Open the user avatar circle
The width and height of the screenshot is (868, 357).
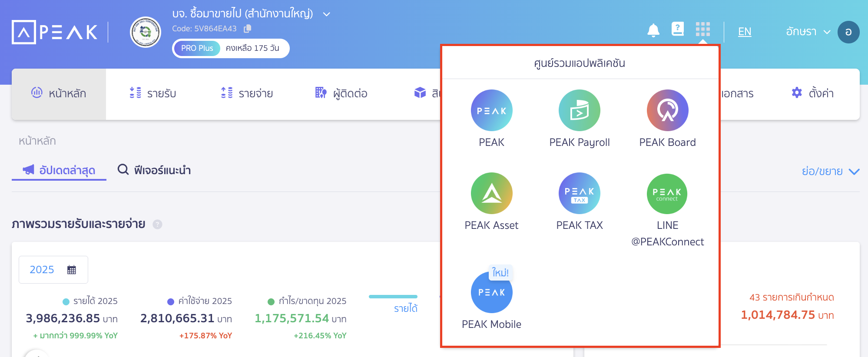tap(848, 32)
